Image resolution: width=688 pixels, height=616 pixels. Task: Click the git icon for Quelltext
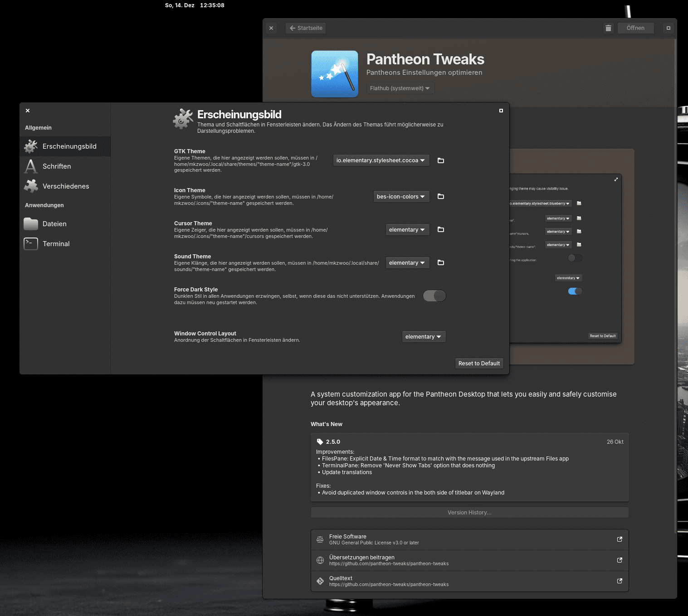[x=320, y=581]
